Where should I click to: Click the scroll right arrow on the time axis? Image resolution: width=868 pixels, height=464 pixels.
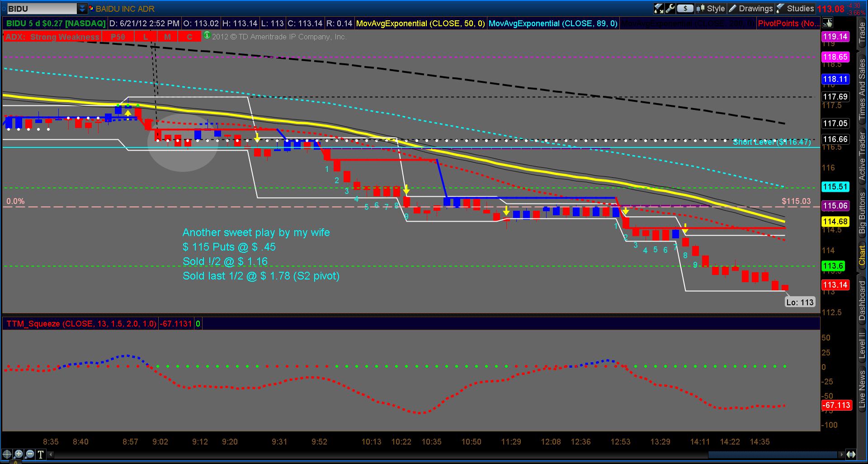pyautogui.click(x=841, y=455)
